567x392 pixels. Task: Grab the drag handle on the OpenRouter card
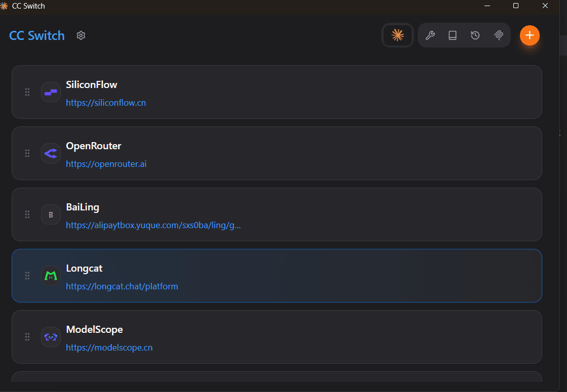[x=27, y=154]
